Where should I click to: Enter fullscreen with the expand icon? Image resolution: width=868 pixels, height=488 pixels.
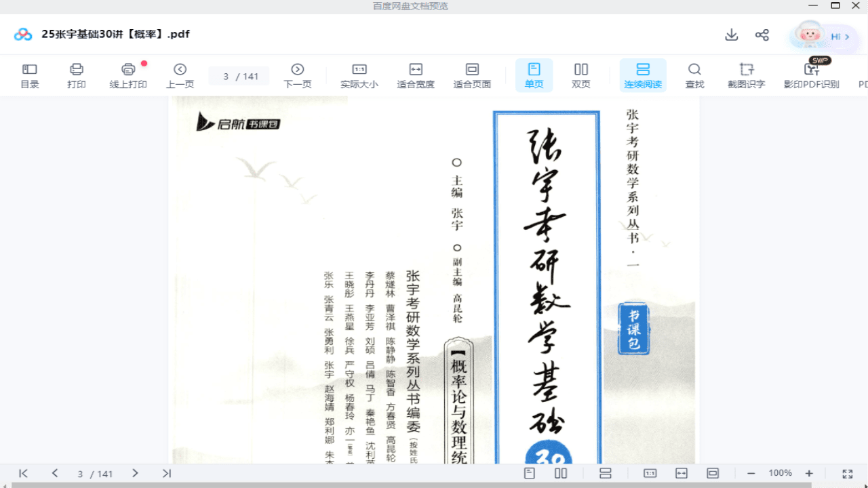[x=847, y=473]
